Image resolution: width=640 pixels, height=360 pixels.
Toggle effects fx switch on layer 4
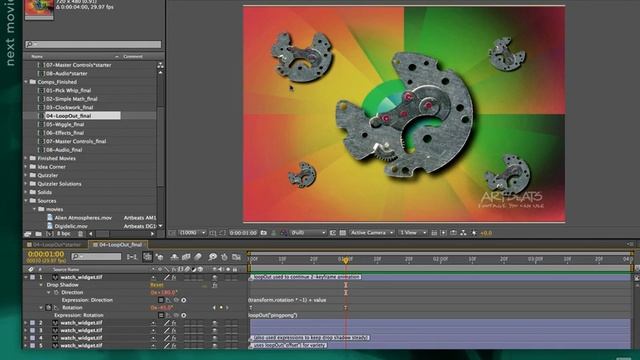click(x=173, y=338)
